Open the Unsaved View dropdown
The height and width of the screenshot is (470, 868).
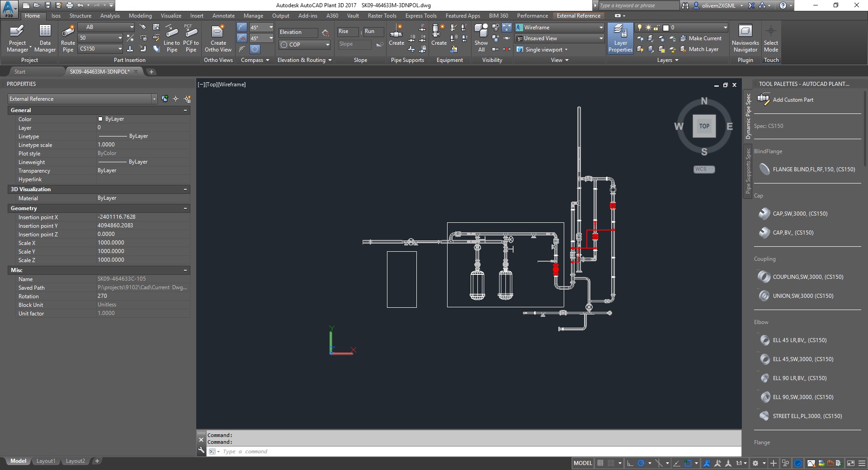point(559,38)
